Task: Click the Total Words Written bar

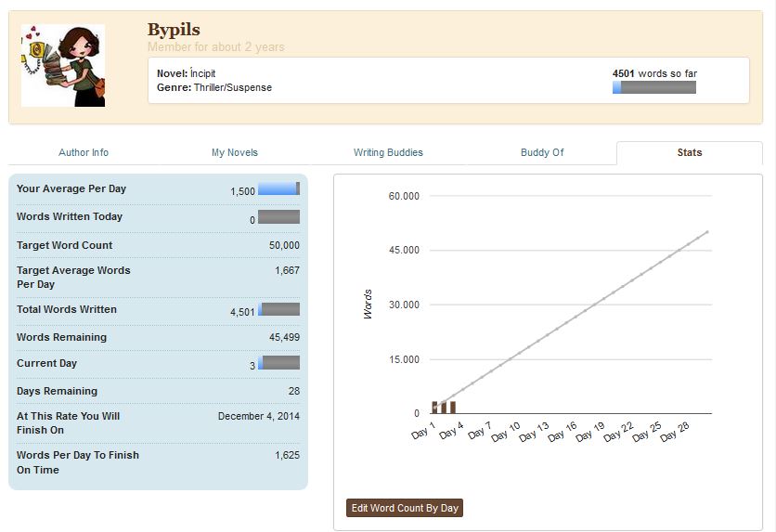Action: click(278, 309)
